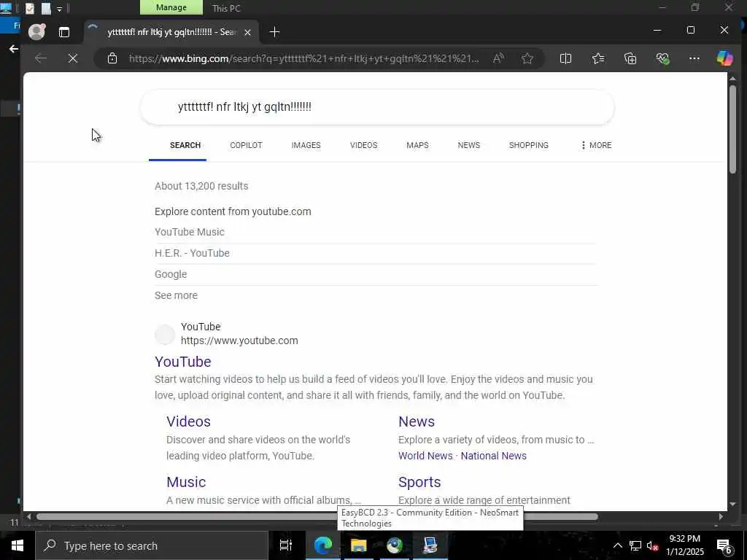Open the World News link

click(x=425, y=456)
